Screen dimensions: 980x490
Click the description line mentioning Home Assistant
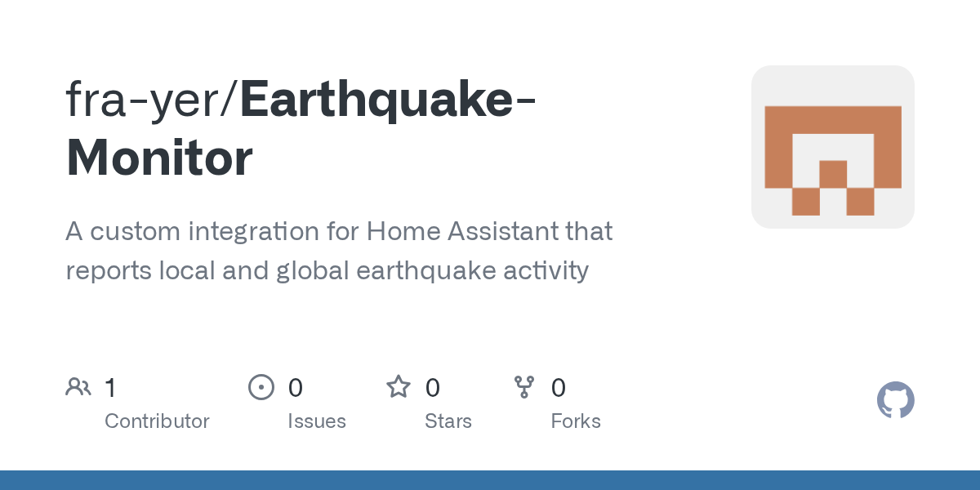339,232
